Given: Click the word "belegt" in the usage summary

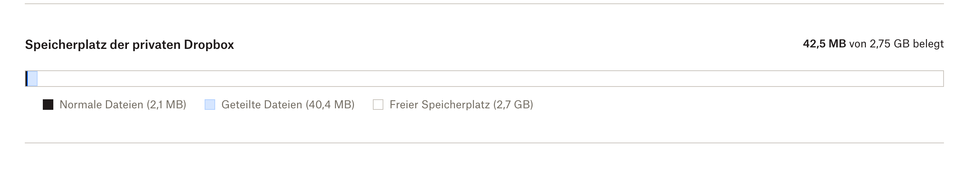Looking at the screenshot, I should (928, 44).
